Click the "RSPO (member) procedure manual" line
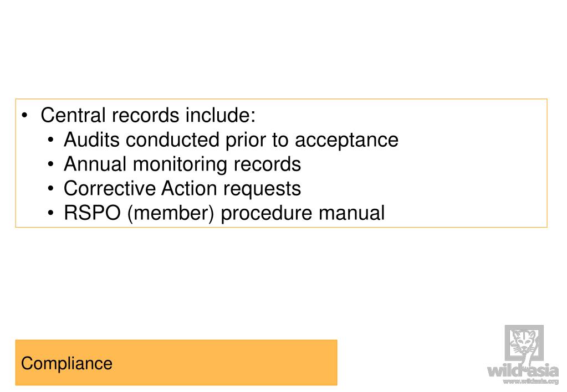The image size is (567, 392). [224, 213]
